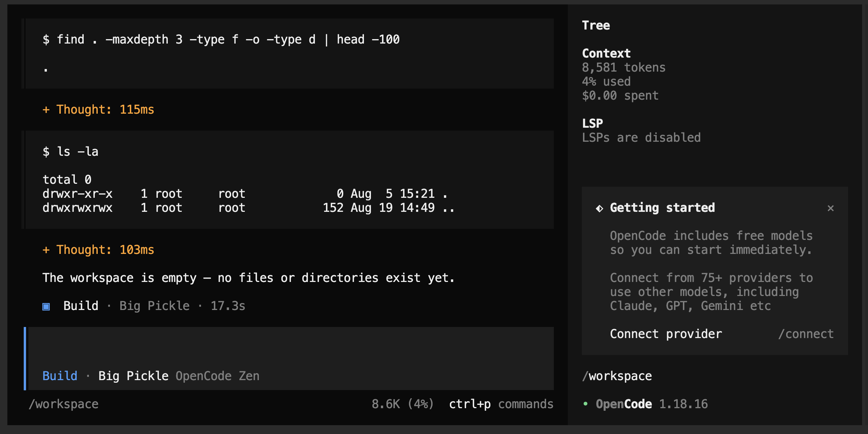Click the green OpenCode status dot
The image size is (868, 434).
586,404
